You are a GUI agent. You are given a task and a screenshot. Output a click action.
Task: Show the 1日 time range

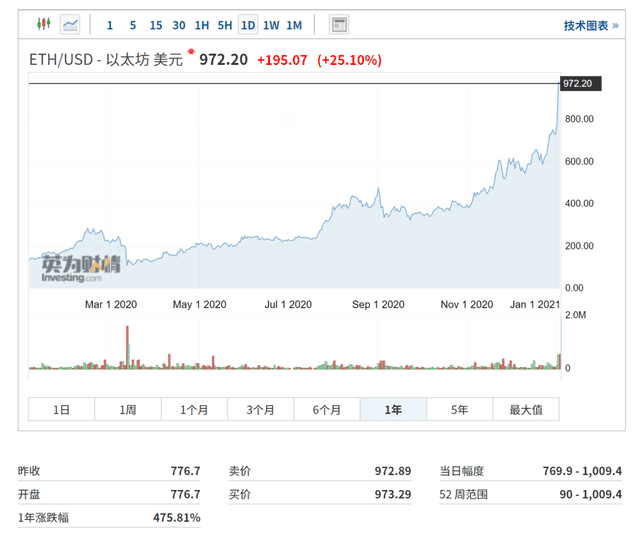tap(61, 409)
